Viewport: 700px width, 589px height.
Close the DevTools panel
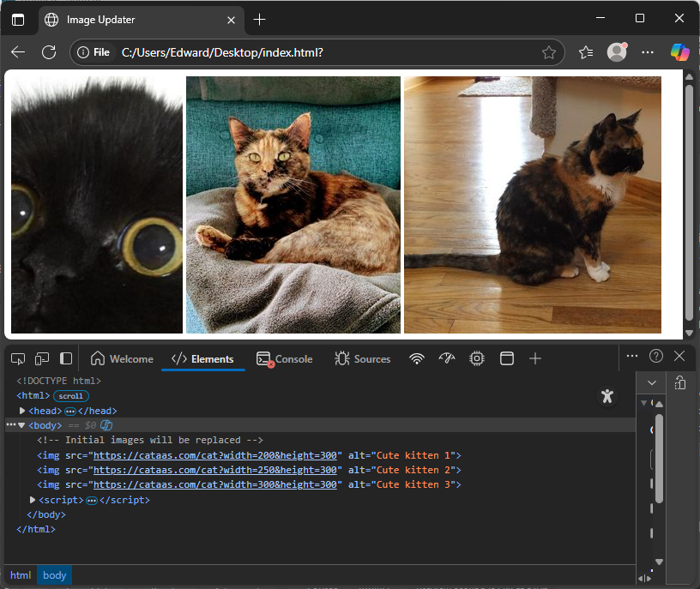click(x=679, y=356)
